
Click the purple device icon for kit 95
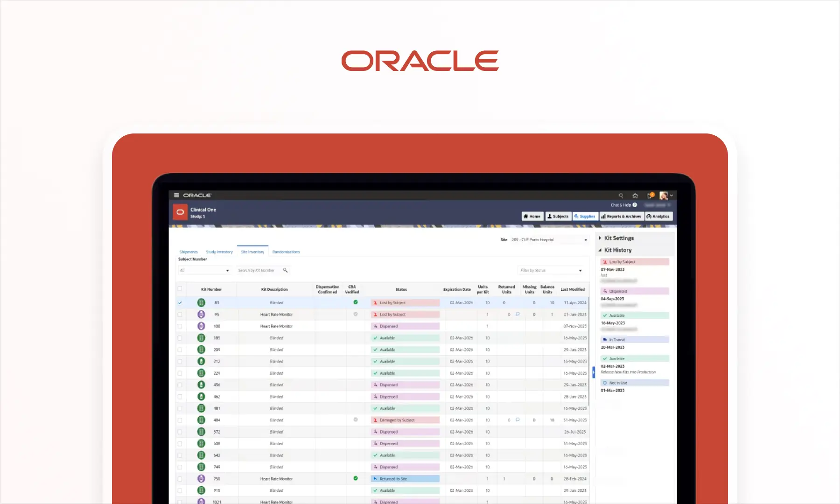coord(201,315)
